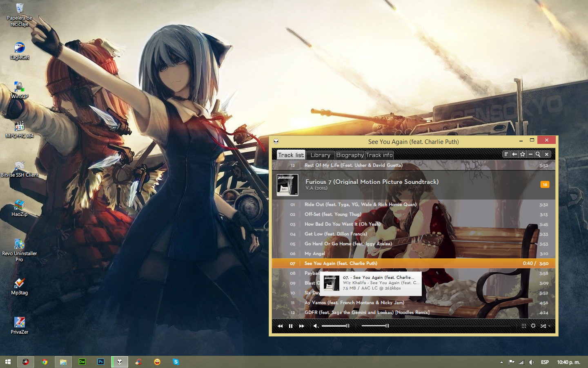Switch to the Track list tab
Image resolution: width=588 pixels, height=368 pixels.
291,155
